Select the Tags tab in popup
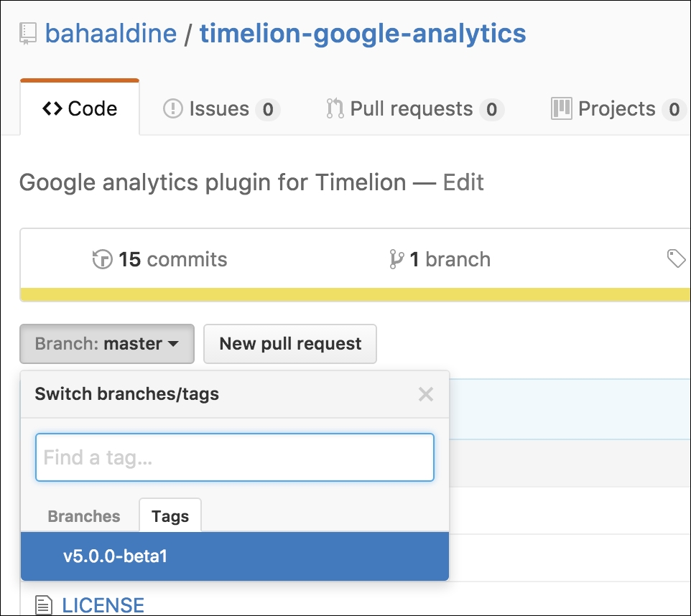The height and width of the screenshot is (616, 691). [x=170, y=515]
